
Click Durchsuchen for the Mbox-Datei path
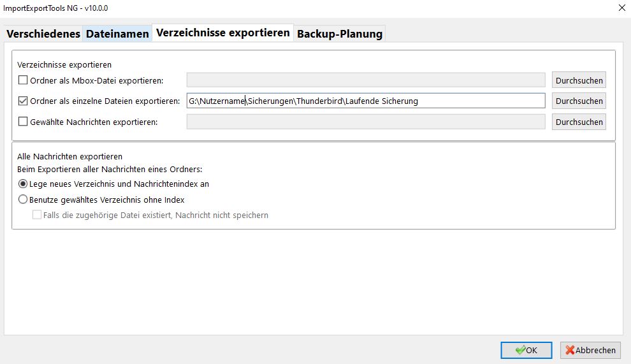(579, 80)
